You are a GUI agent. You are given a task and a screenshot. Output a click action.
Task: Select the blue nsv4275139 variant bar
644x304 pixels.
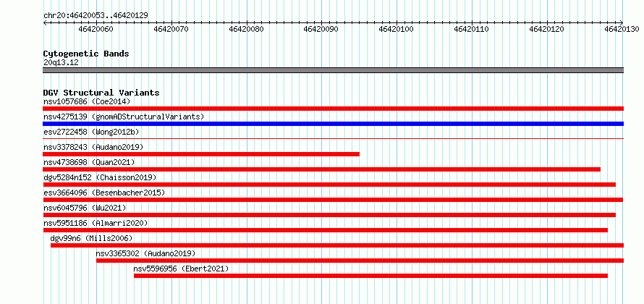click(334, 124)
